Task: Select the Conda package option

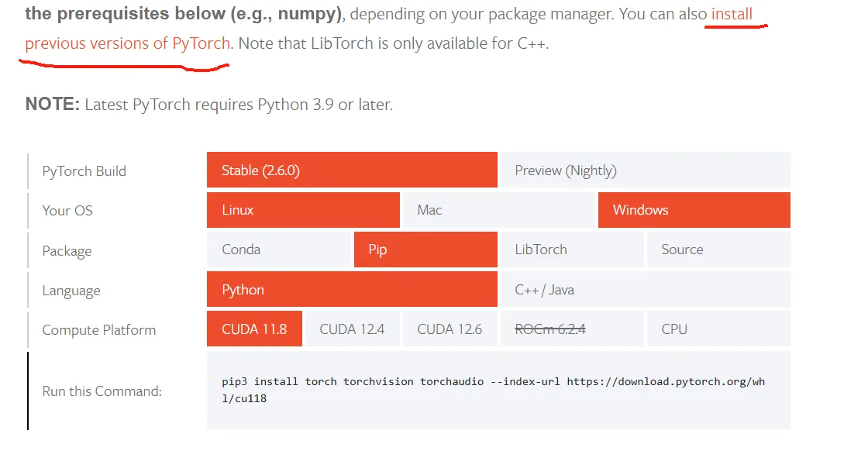Action: coord(278,250)
